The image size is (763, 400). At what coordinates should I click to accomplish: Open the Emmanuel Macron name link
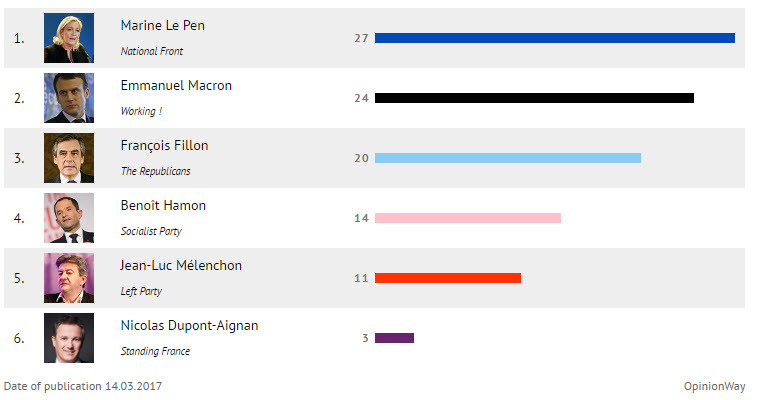[x=176, y=85]
